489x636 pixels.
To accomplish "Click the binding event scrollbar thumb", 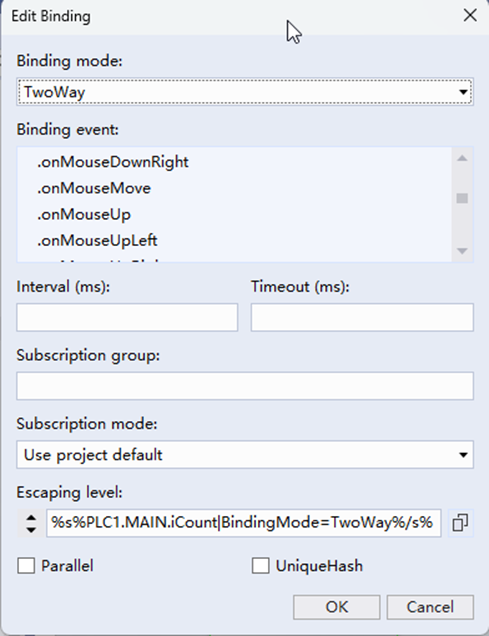I will pos(462,198).
